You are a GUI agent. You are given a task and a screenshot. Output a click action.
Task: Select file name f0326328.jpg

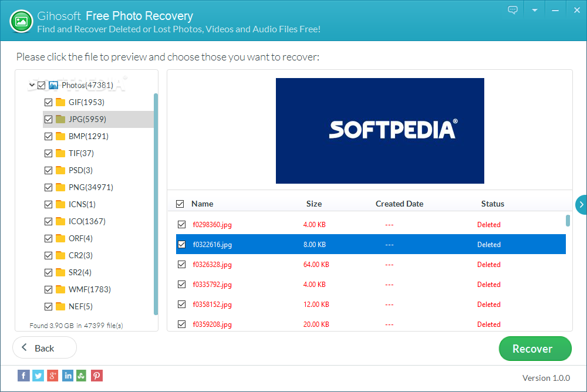click(212, 264)
